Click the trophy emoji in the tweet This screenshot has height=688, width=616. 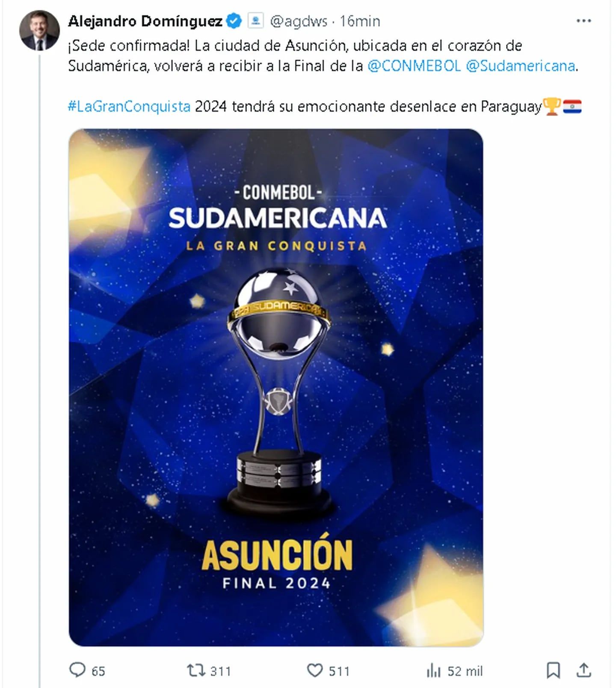click(x=552, y=106)
